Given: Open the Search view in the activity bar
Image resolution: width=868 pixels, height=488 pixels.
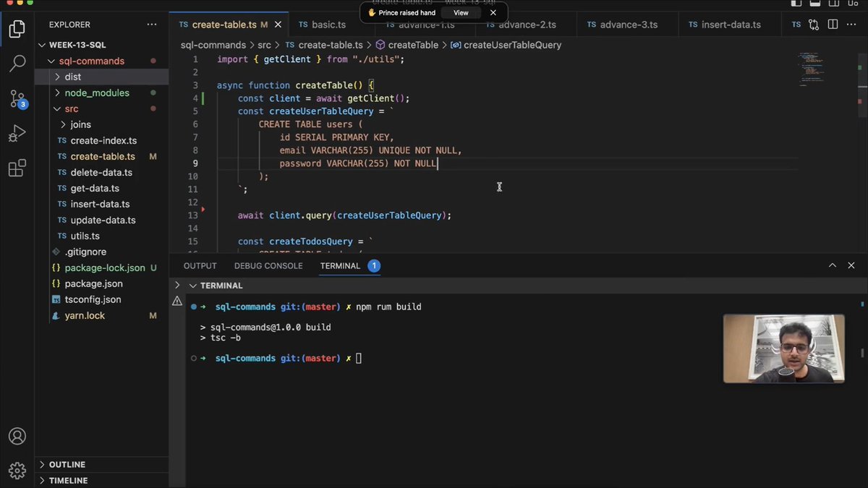Looking at the screenshot, I should coord(17,64).
